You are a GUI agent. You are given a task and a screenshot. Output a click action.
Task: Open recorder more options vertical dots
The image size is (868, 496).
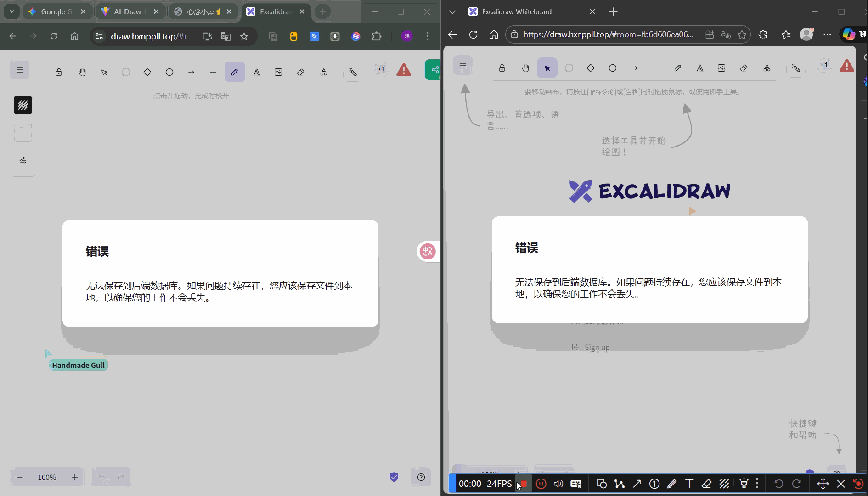(757, 484)
